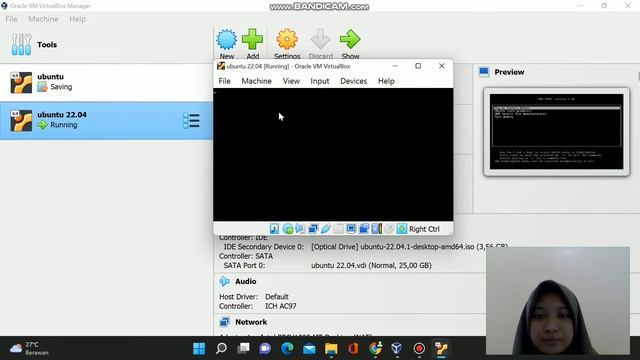Click the recording status icon in VM status bar
Screen dimensions: 640x360
364,229
